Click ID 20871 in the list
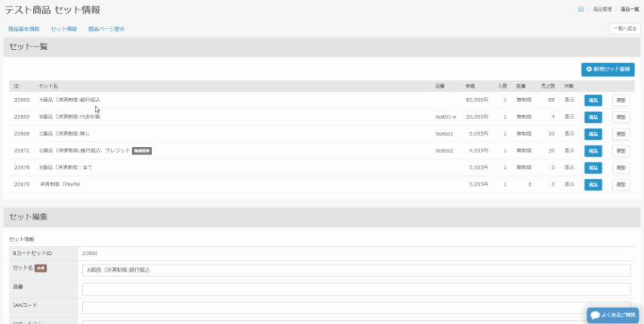Screen dimensions: 644x324 (x=22, y=150)
